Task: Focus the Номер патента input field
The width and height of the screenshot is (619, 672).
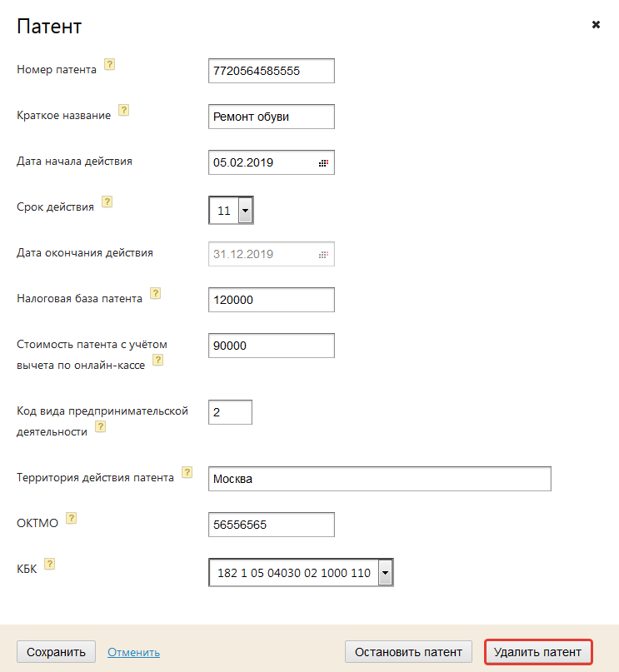Action: point(271,71)
